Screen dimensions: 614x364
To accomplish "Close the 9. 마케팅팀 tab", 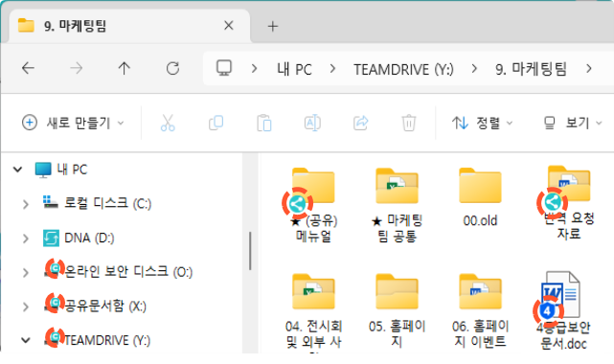I will tap(229, 26).
